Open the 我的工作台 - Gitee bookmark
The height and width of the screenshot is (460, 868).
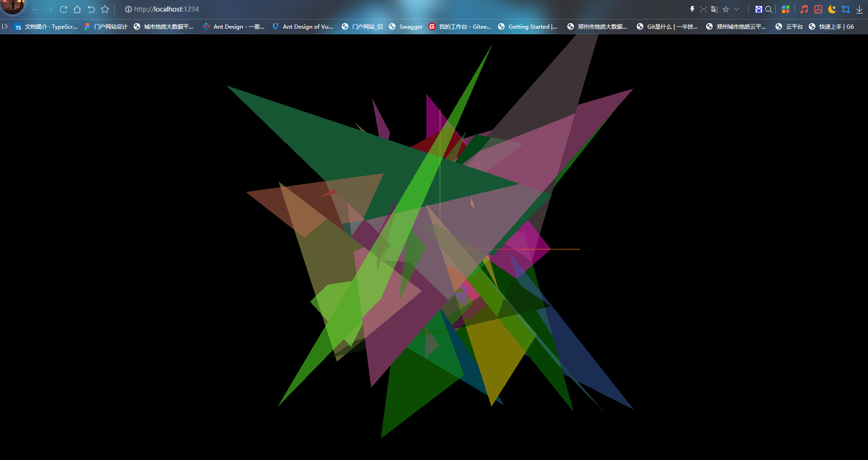(460, 27)
